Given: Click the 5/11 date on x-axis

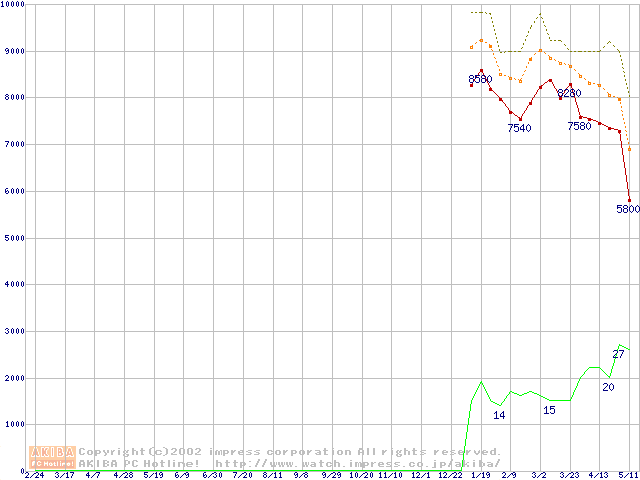Looking at the screenshot, I should (628, 476).
